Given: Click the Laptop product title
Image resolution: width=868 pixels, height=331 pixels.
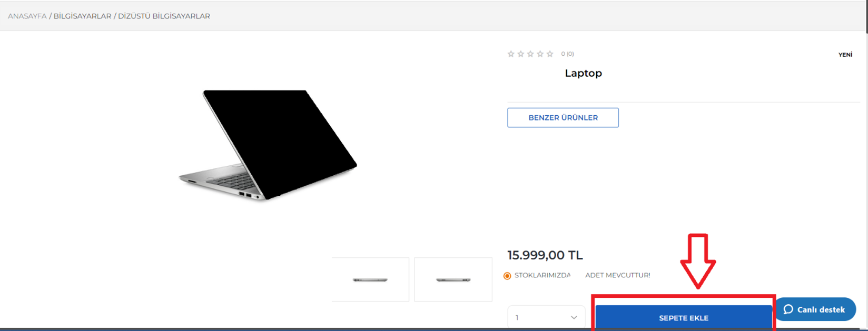Looking at the screenshot, I should coord(583,73).
